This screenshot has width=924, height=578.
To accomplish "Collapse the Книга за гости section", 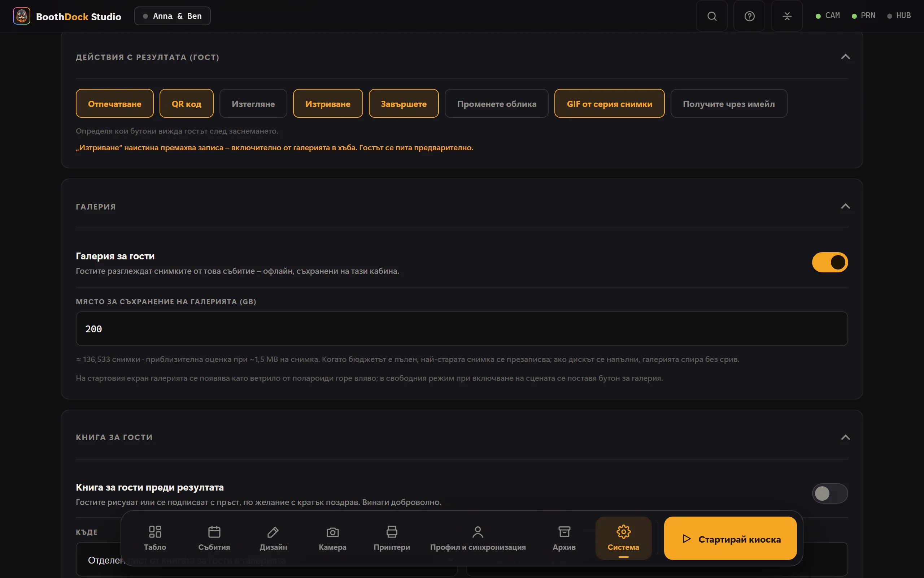I will click(x=845, y=437).
